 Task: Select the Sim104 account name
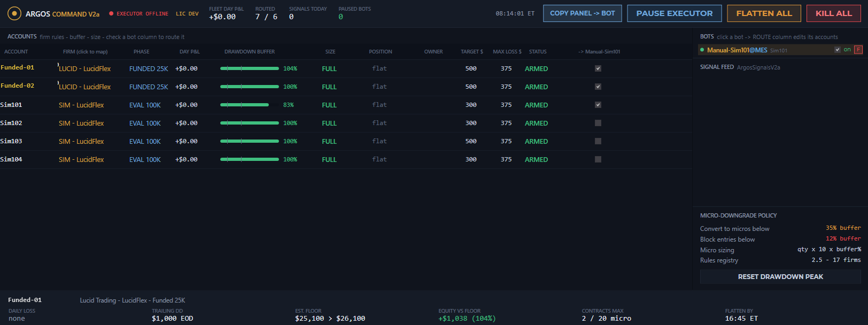11,159
